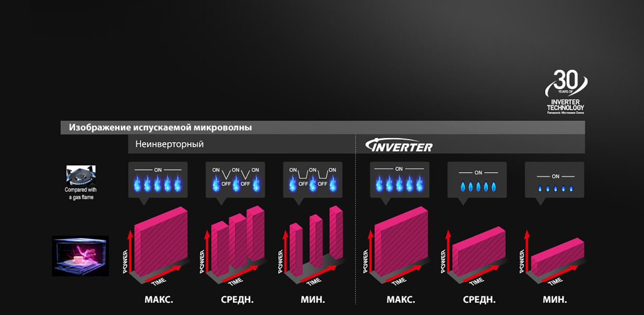Click the "Panasonic Microwave Ovens" text under logo
Viewport: 644px width, 315px height.
click(x=566, y=112)
